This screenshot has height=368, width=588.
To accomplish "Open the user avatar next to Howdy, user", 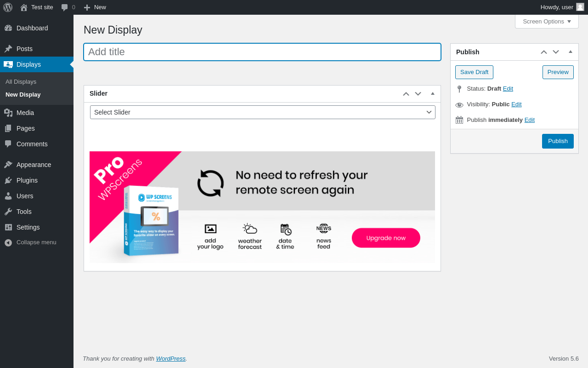I will coord(580,7).
